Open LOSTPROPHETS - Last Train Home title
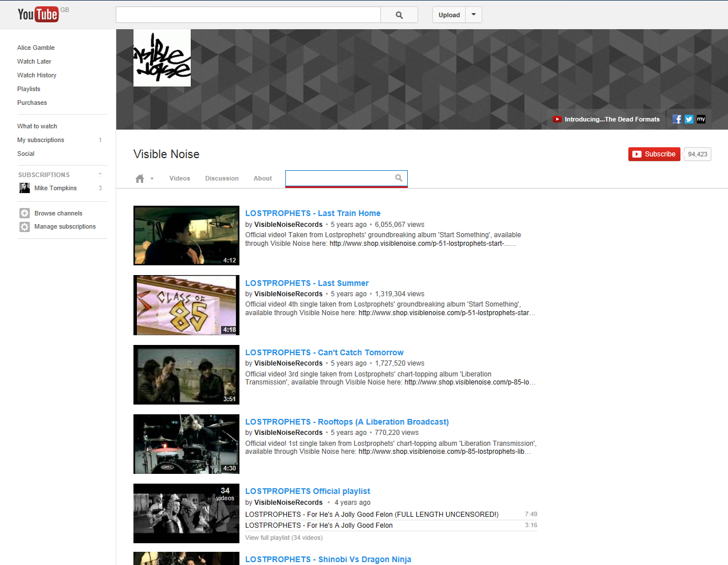728x565 pixels. point(313,213)
